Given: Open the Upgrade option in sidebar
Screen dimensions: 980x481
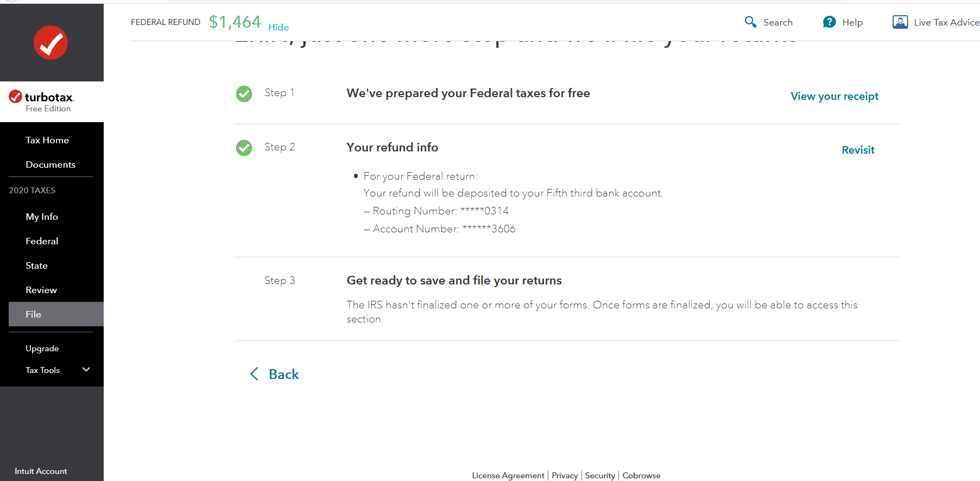Looking at the screenshot, I should [x=42, y=349].
